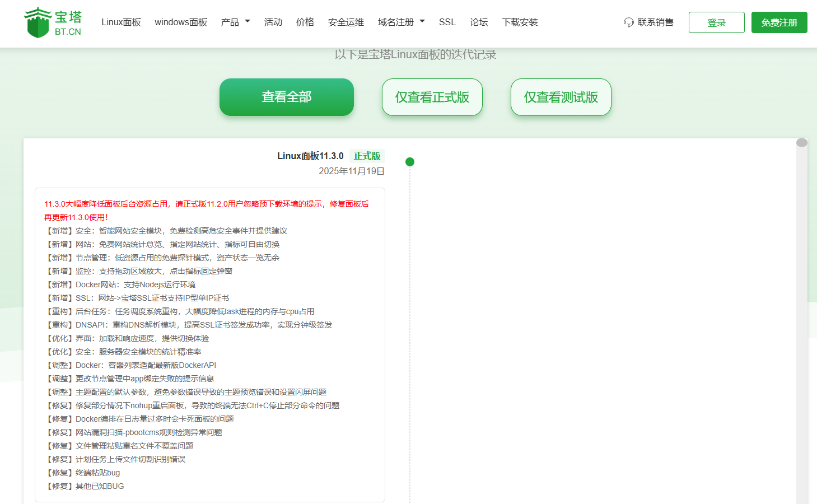Click the green timeline dot next to Linux面板11.3.0
Screen dimensions: 817x504
tap(410, 161)
